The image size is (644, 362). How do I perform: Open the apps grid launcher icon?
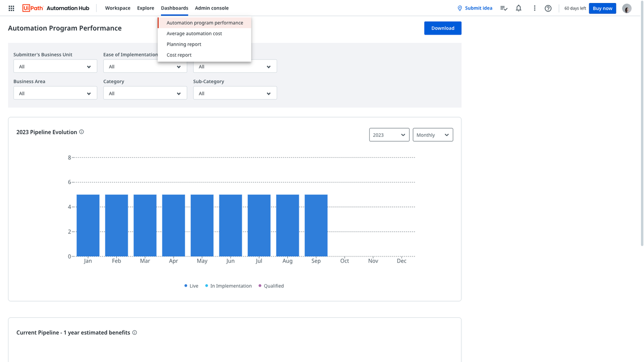11,8
